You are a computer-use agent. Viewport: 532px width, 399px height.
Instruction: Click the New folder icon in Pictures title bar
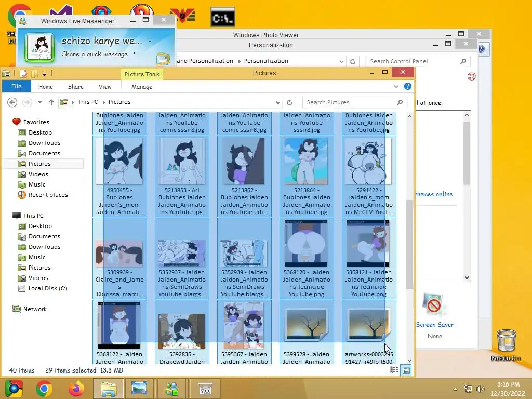(x=34, y=74)
